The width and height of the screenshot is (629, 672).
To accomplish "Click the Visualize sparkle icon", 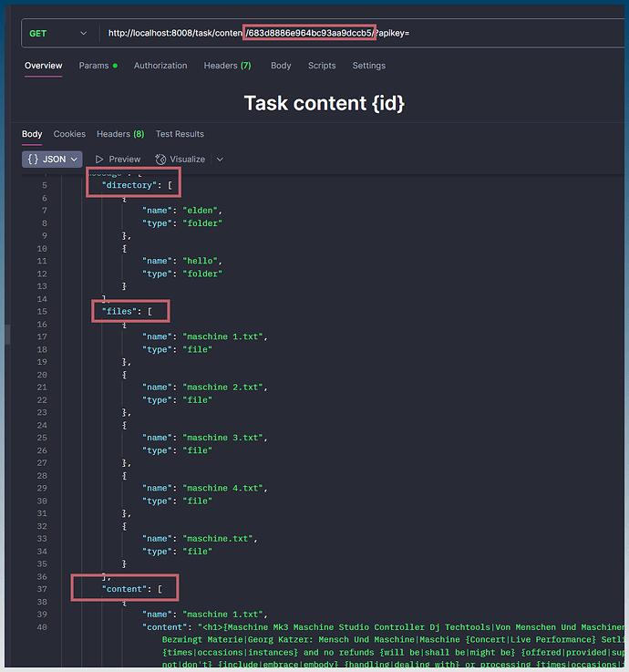I will (160, 160).
